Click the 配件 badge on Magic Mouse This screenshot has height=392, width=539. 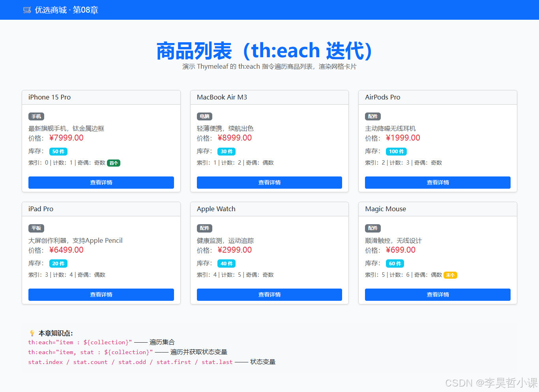[x=373, y=228]
